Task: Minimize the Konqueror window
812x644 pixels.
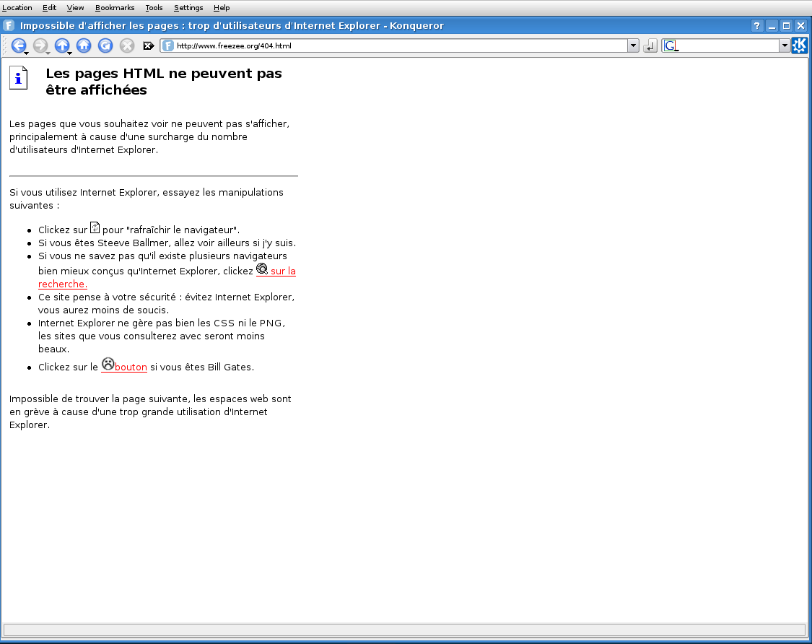Action: (x=772, y=25)
